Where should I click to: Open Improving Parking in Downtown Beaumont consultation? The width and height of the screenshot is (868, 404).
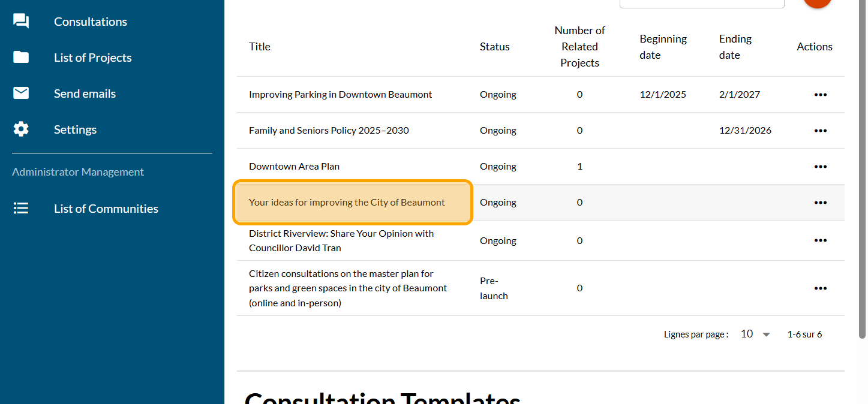point(340,95)
